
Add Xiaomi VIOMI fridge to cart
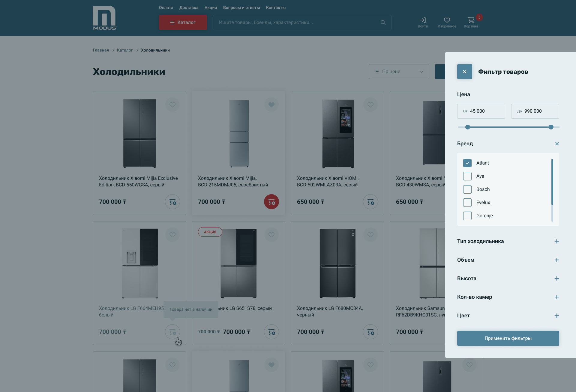tap(370, 202)
